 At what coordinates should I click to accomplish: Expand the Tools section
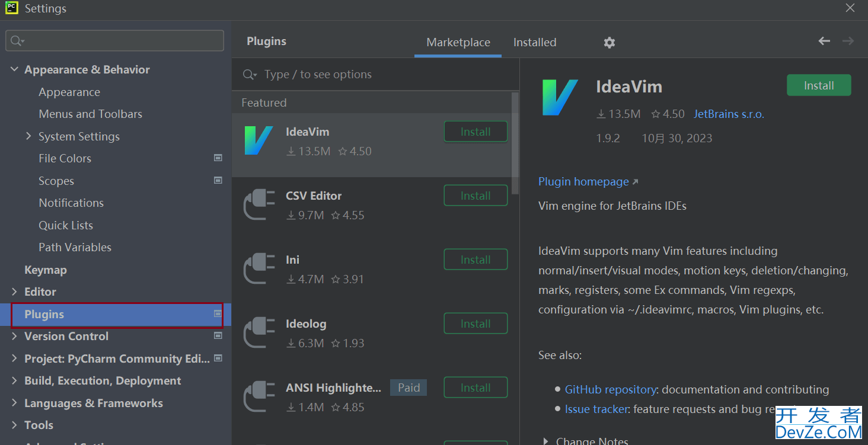[x=14, y=425]
